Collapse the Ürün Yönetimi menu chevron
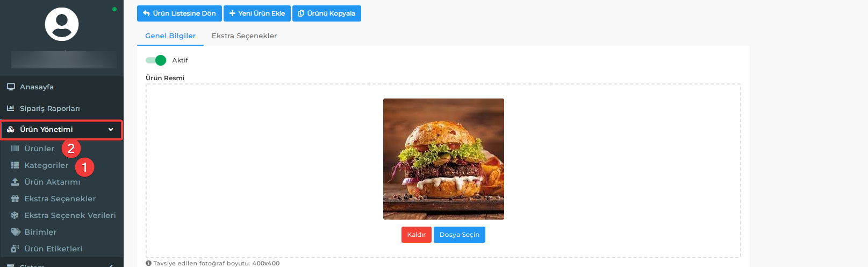Viewport: 868px width, 267px height. pos(111,130)
